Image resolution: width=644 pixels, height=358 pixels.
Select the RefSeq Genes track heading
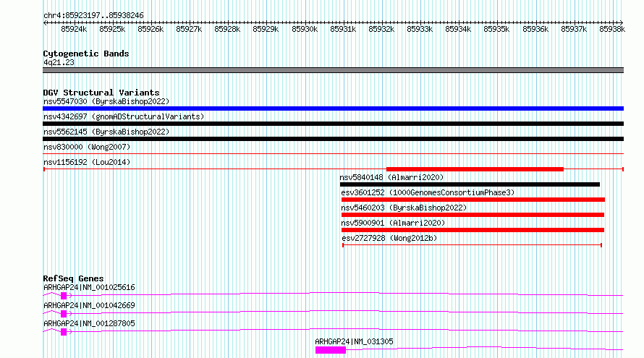coord(74,278)
